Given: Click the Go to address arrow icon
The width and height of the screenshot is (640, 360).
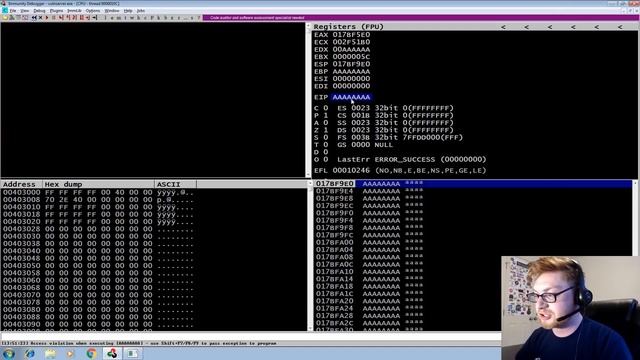Looking at the screenshot, I should tap(94, 18).
